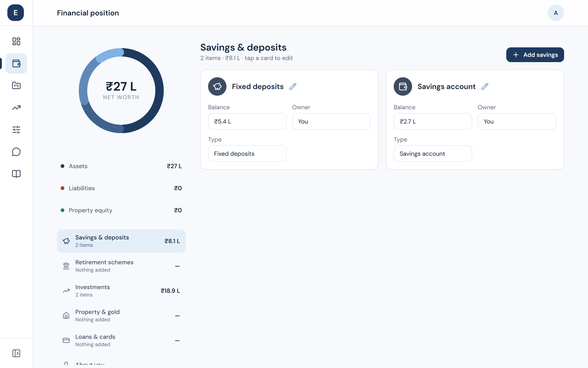Open the trending-up arrow icon in sidebar

(x=16, y=108)
